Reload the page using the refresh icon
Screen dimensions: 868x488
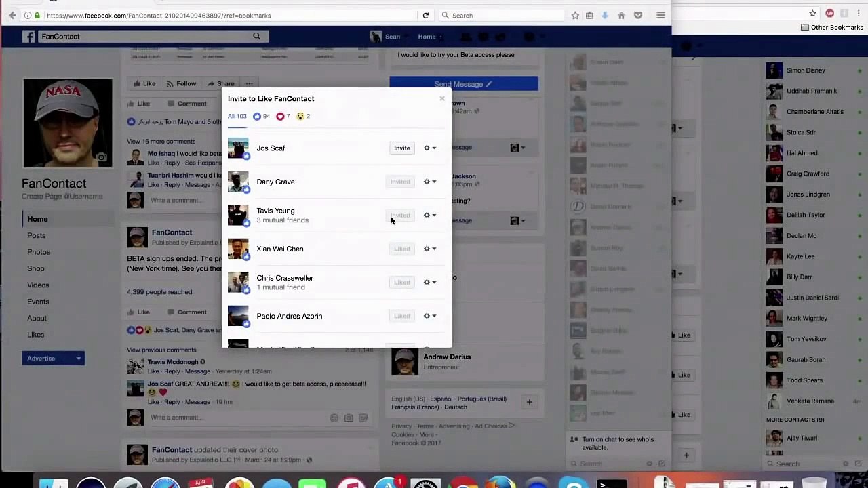[x=425, y=16]
